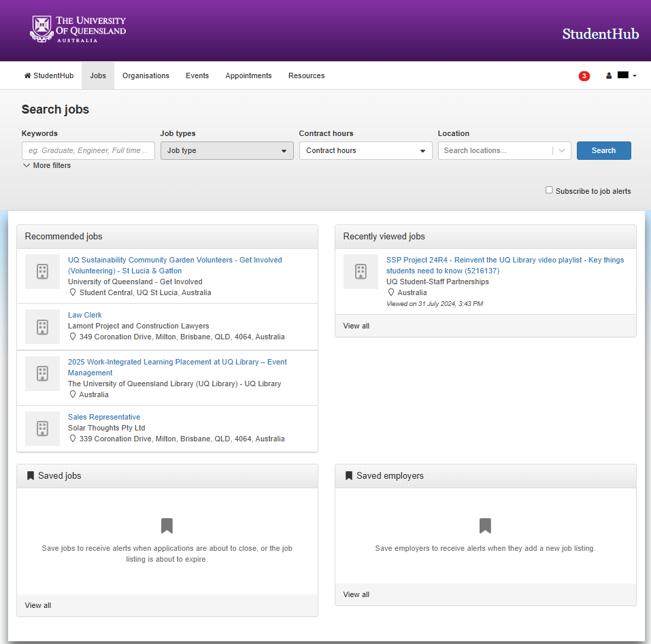The width and height of the screenshot is (651, 644).
Task: Go to StudentHub home menu item
Action: [49, 75]
